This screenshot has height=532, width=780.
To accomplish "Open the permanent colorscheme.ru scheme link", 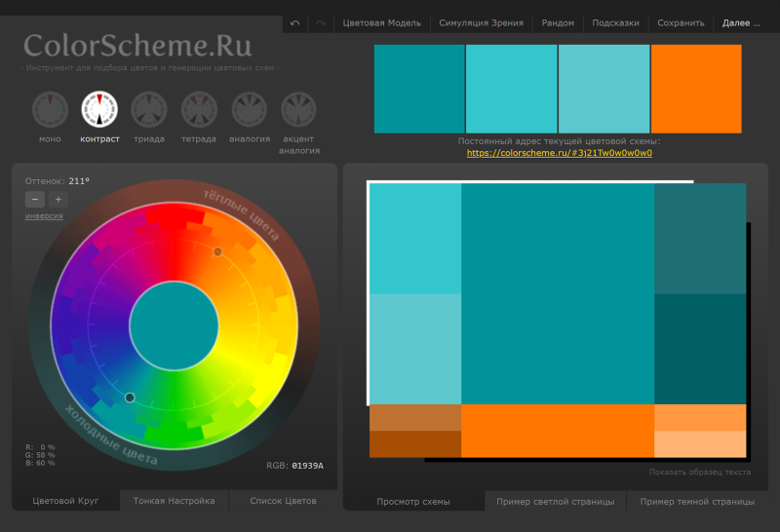I will point(559,153).
